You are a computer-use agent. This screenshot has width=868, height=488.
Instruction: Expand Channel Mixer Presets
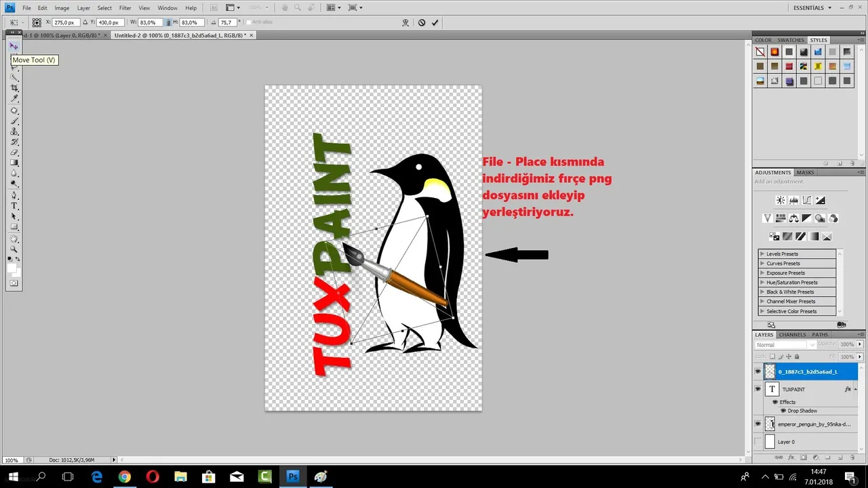tap(762, 301)
